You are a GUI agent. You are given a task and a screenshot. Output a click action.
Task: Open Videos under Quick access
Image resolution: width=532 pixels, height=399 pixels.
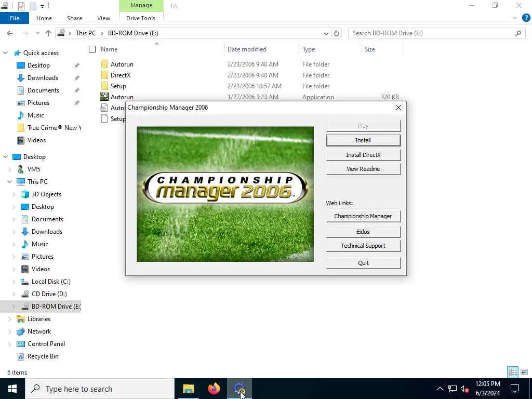tap(36, 140)
